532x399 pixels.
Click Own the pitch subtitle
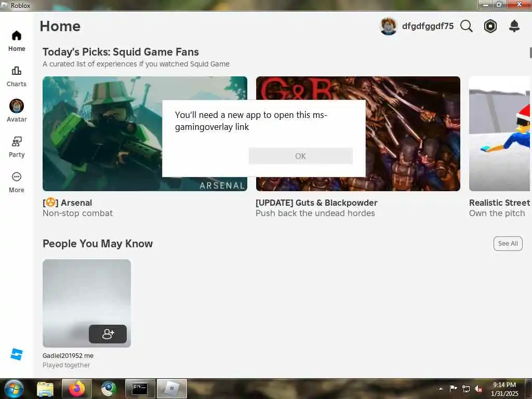pyautogui.click(x=497, y=214)
